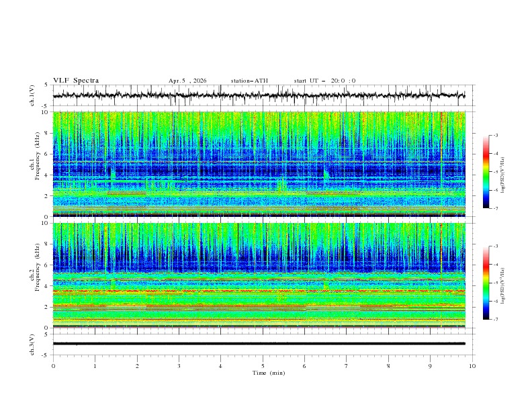This screenshot has height=411, width=532.
Task: Click the "2" kHz tick on ch.2 frequency axis
Action: (x=48, y=307)
